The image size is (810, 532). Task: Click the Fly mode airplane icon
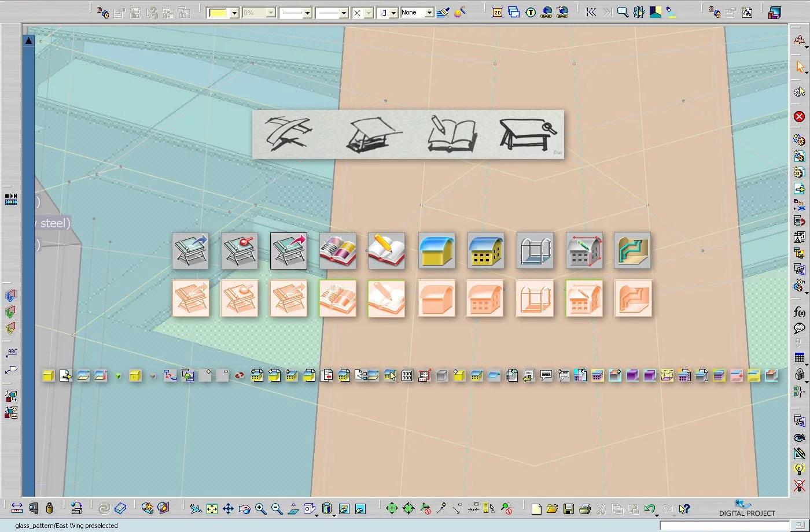(196, 509)
